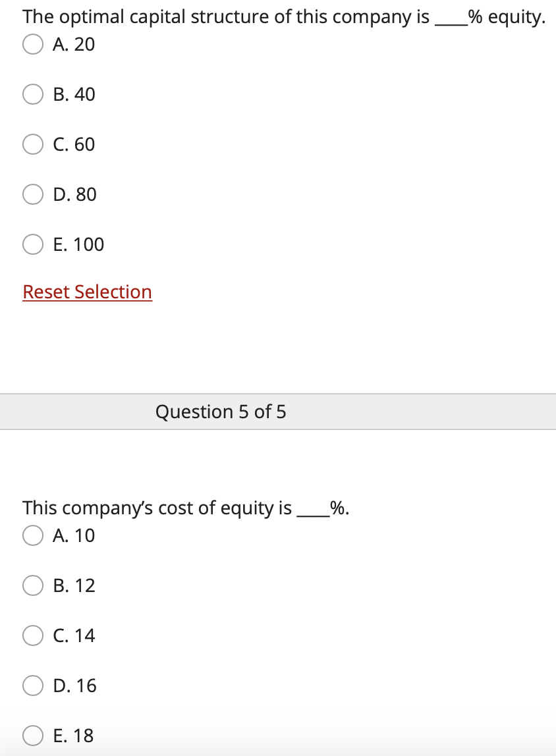The height and width of the screenshot is (756, 556).
Task: Select radio option A. 20 for capital structure
Action: [x=32, y=44]
